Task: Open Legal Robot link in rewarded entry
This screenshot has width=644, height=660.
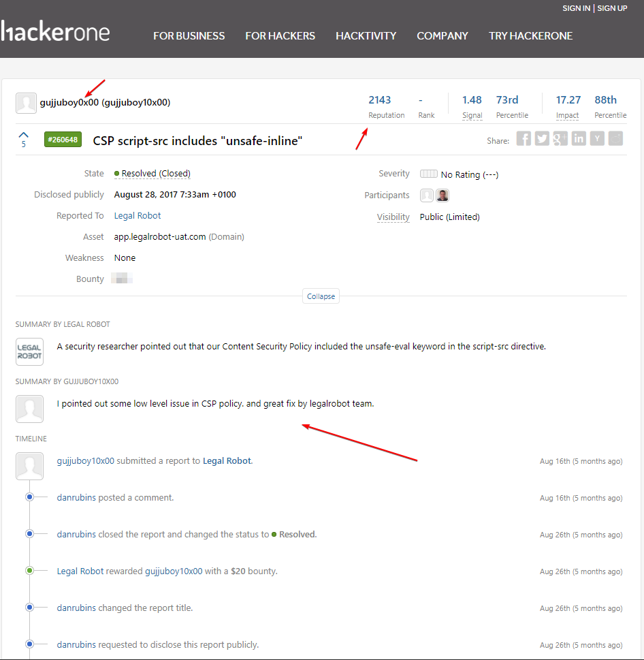Action: 80,571
